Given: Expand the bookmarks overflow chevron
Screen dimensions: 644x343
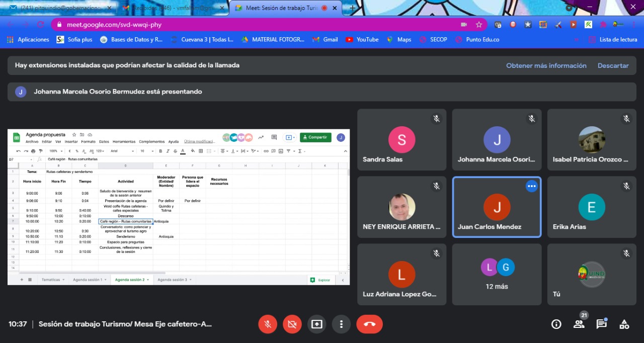Looking at the screenshot, I should click(577, 39).
